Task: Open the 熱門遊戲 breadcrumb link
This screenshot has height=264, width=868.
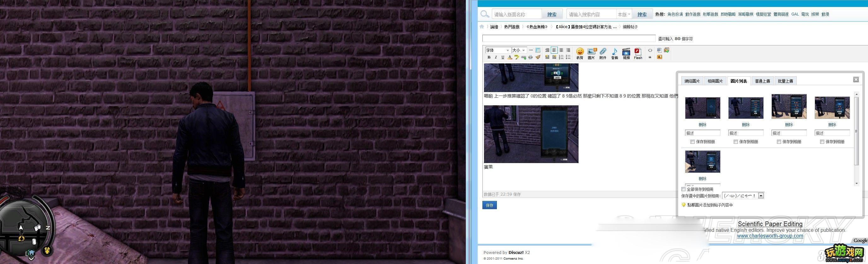Action: 511,26
